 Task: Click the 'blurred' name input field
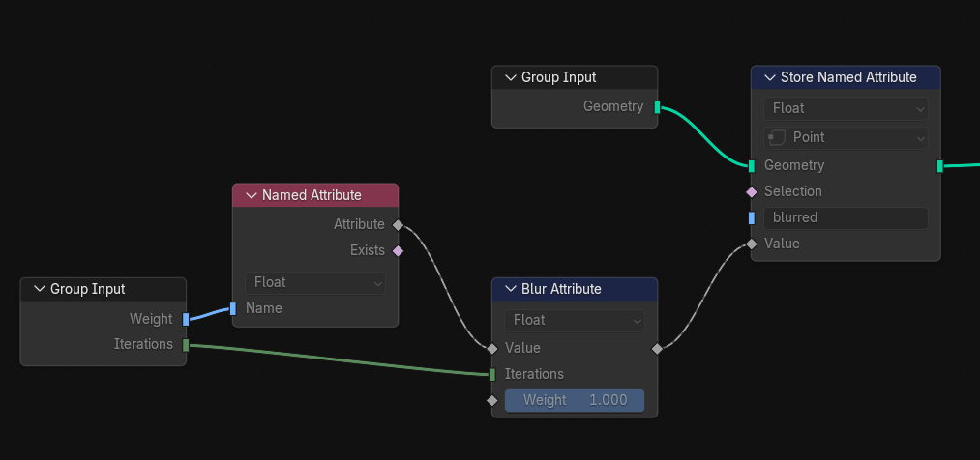coord(846,218)
